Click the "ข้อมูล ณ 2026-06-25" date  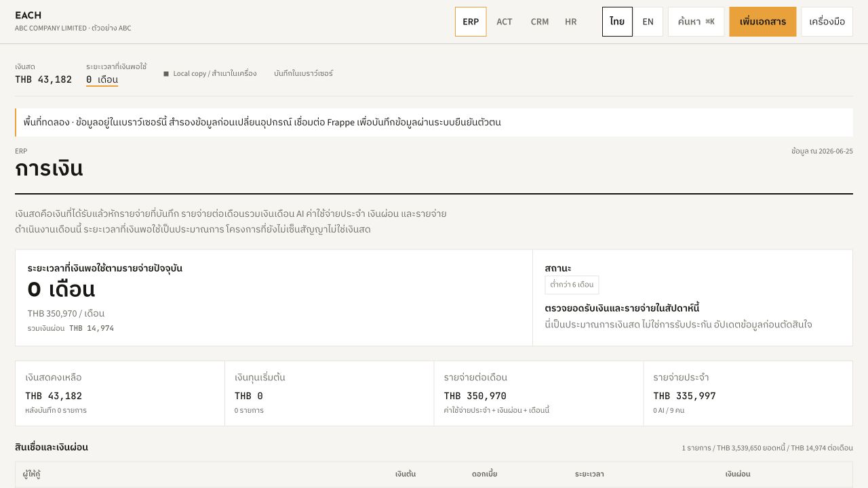click(822, 151)
